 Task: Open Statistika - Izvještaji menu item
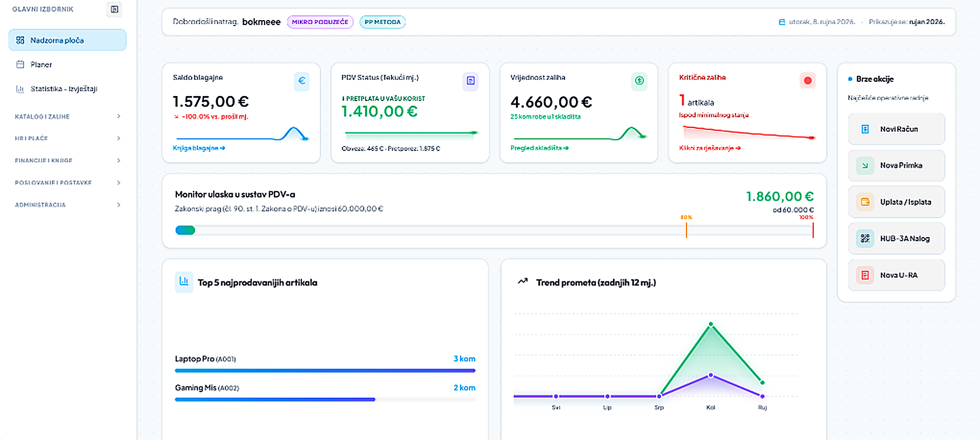(68, 89)
